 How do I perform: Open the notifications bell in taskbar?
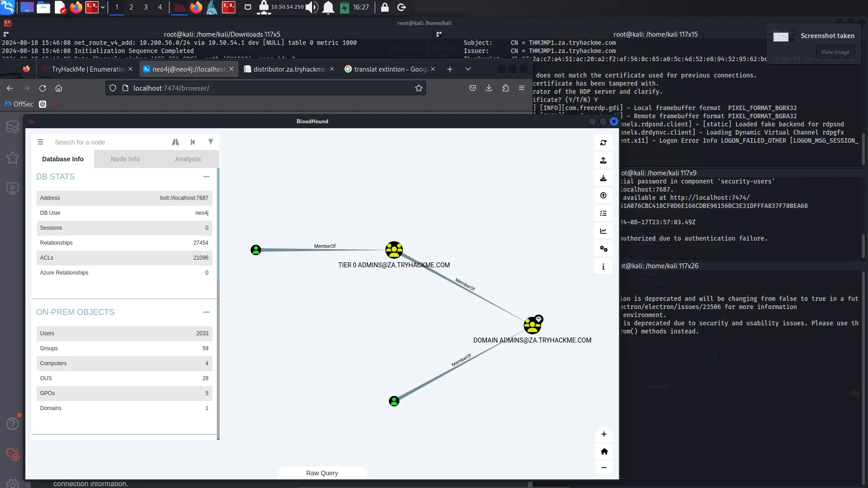tap(328, 7)
